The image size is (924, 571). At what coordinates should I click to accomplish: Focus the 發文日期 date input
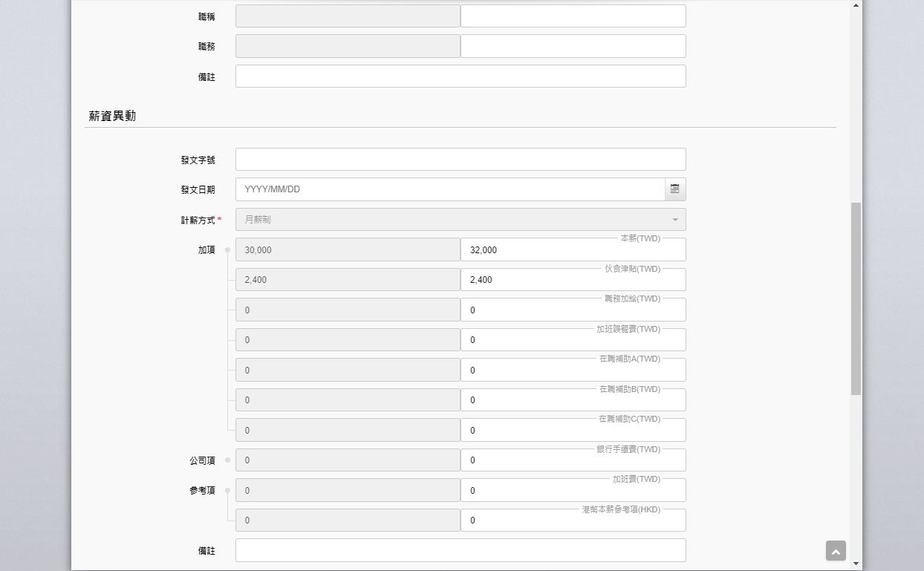point(450,189)
